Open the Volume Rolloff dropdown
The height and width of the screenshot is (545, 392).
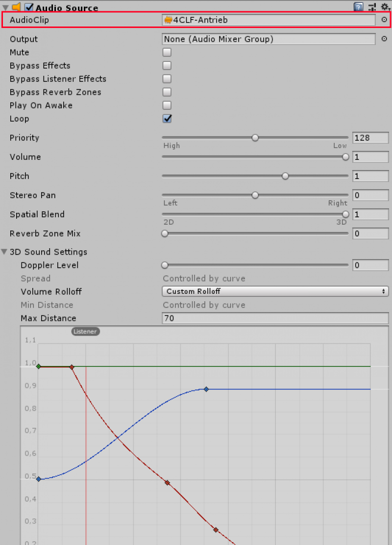(275, 291)
